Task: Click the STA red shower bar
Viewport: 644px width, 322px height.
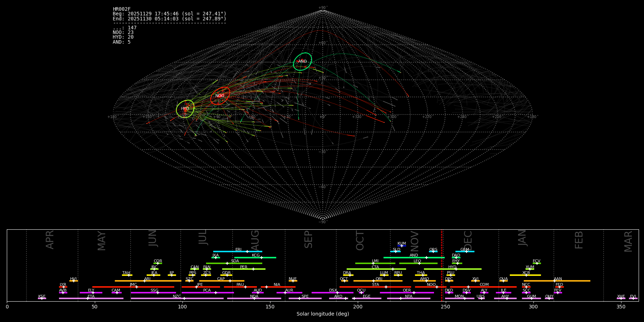Action: point(375,287)
